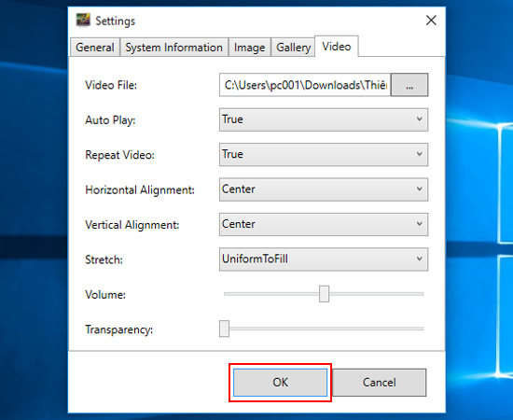Select the Image tab
This screenshot has width=513, height=420.
tap(249, 48)
